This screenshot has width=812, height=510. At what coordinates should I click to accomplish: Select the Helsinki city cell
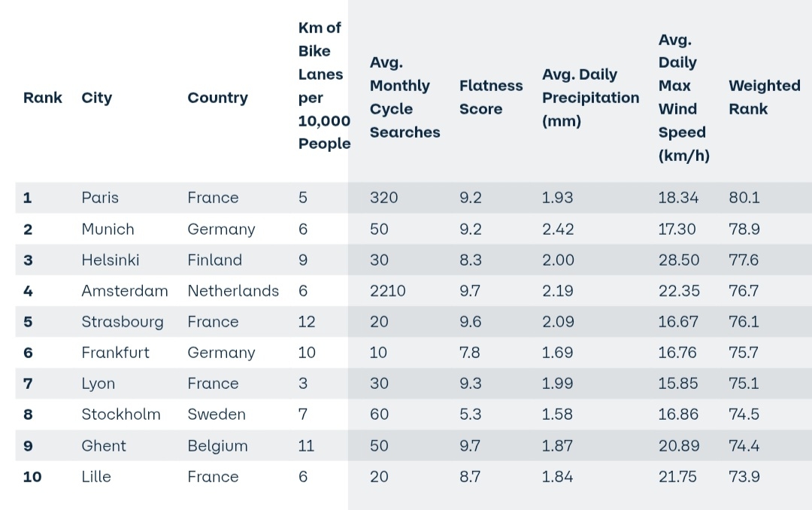[x=110, y=260]
